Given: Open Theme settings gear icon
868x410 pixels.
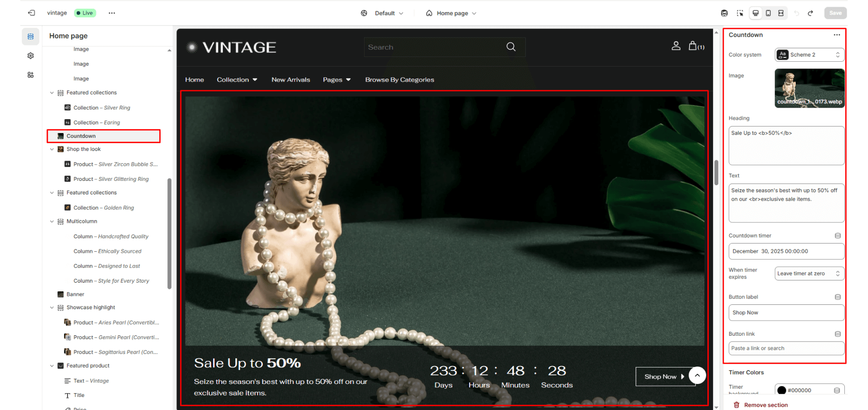Looking at the screenshot, I should click(30, 56).
